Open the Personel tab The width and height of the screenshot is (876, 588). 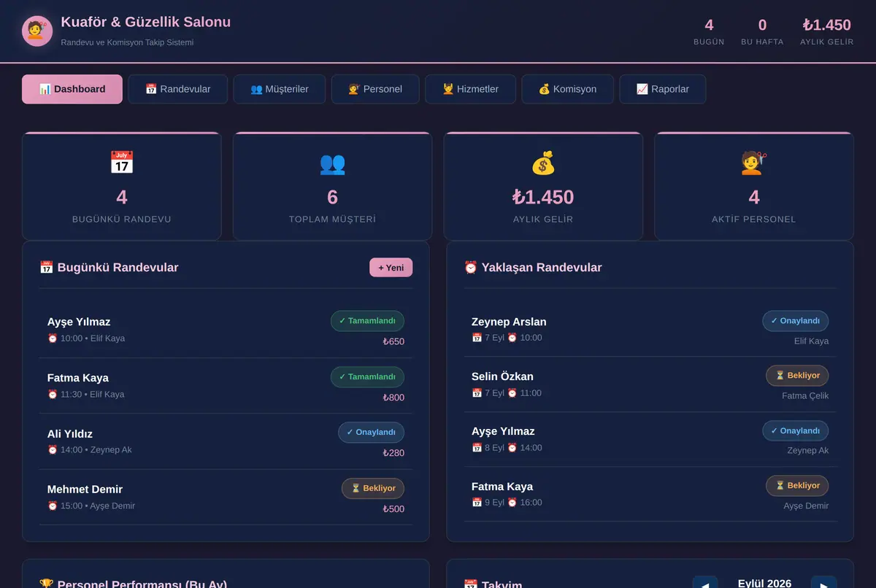click(x=375, y=89)
